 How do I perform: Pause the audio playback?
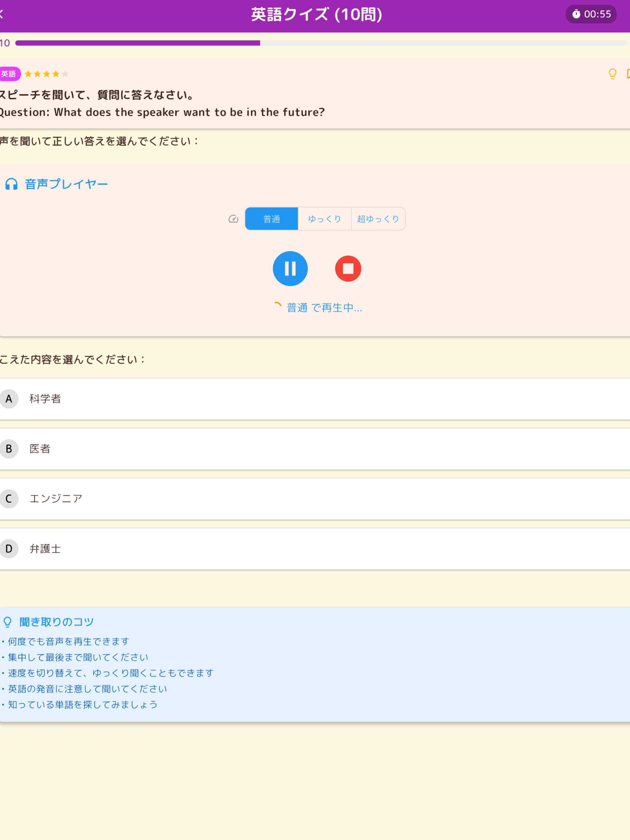(x=290, y=269)
